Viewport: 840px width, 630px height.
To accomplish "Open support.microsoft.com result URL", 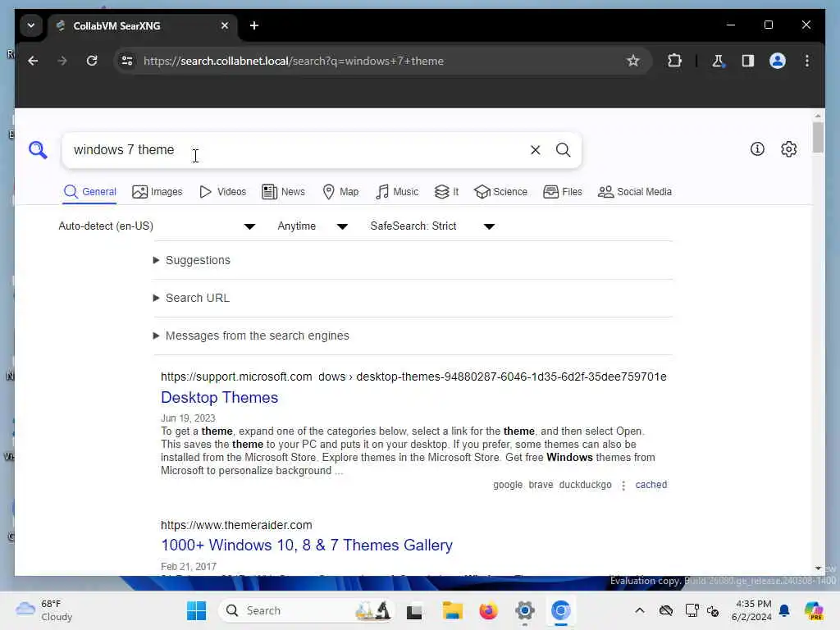I will [413, 377].
